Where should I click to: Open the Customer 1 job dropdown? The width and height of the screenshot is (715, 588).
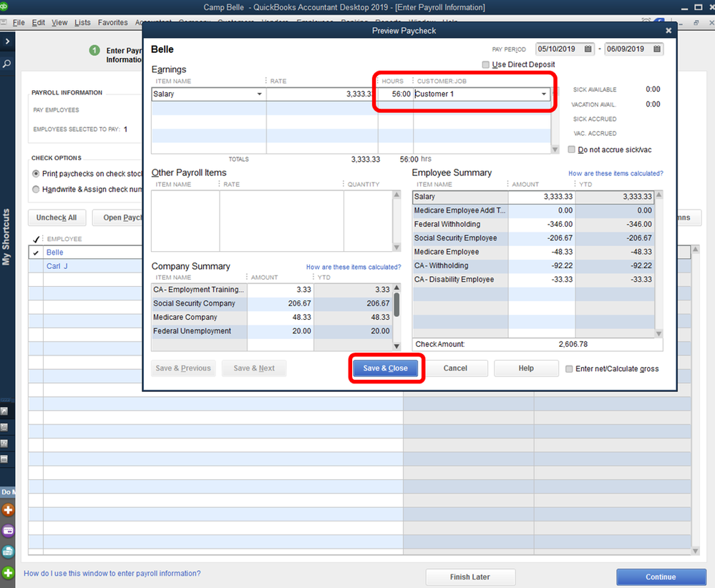coord(543,94)
